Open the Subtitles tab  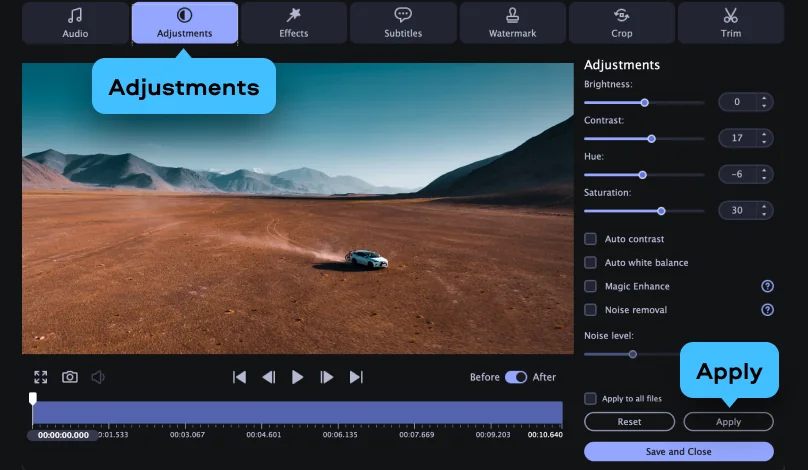403,23
